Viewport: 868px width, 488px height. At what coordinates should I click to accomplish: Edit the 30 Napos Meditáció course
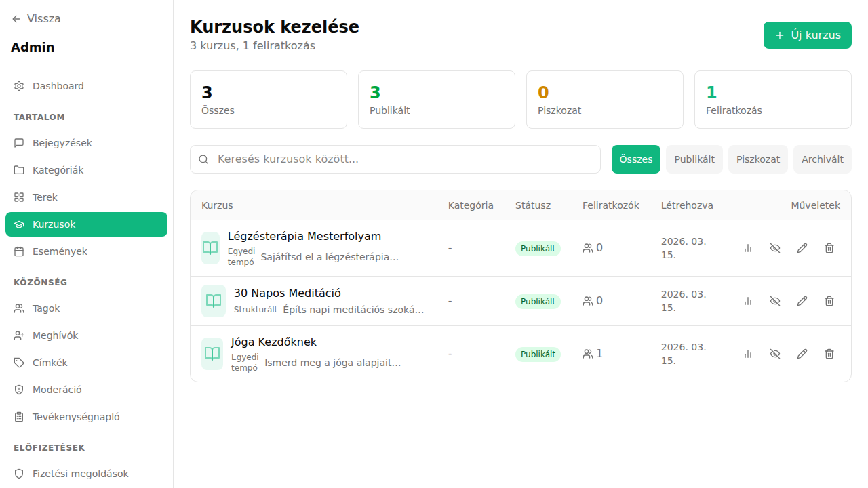802,300
